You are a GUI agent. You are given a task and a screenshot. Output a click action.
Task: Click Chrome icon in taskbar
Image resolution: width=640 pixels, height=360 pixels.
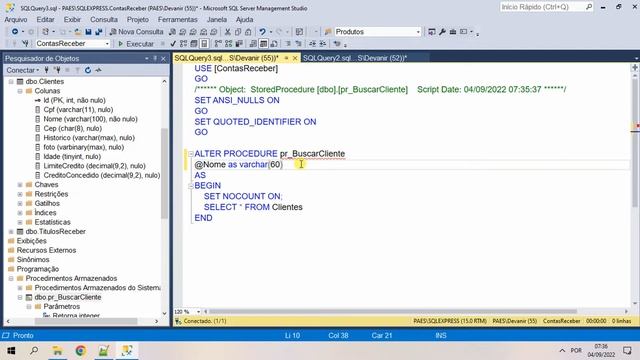[x=80, y=351]
